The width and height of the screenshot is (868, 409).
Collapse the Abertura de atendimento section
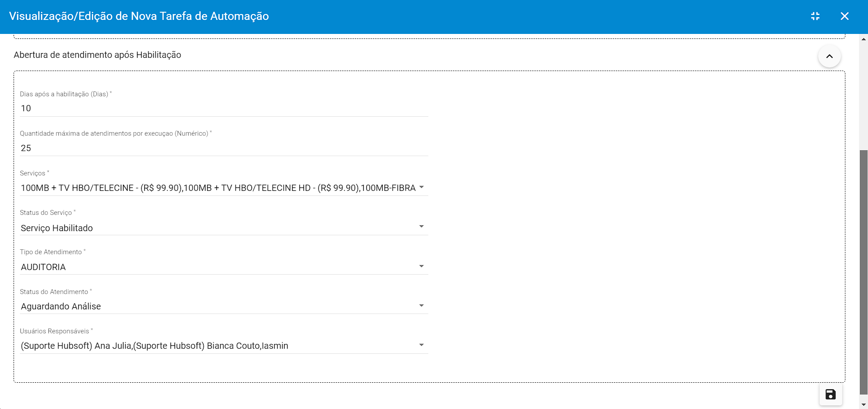pyautogui.click(x=829, y=57)
